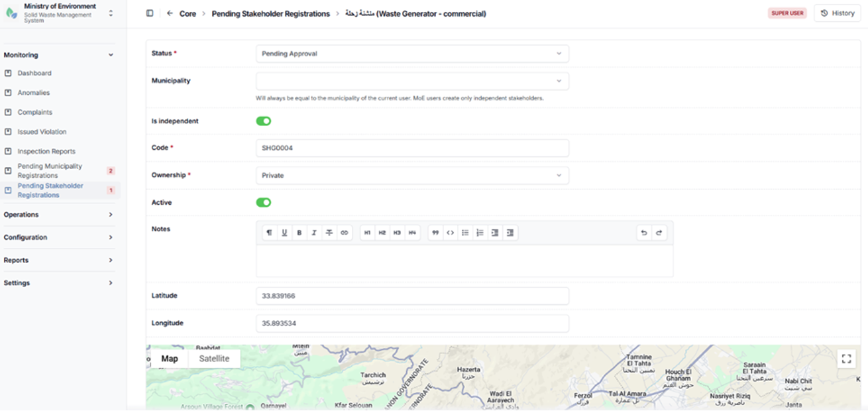Insert a link in Notes editor
868x411 pixels.
point(344,233)
